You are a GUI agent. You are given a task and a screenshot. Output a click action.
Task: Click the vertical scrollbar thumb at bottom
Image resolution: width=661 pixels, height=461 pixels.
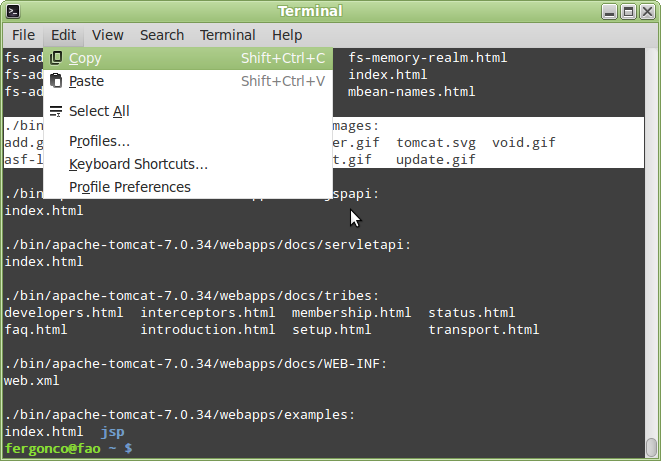[x=651, y=447]
